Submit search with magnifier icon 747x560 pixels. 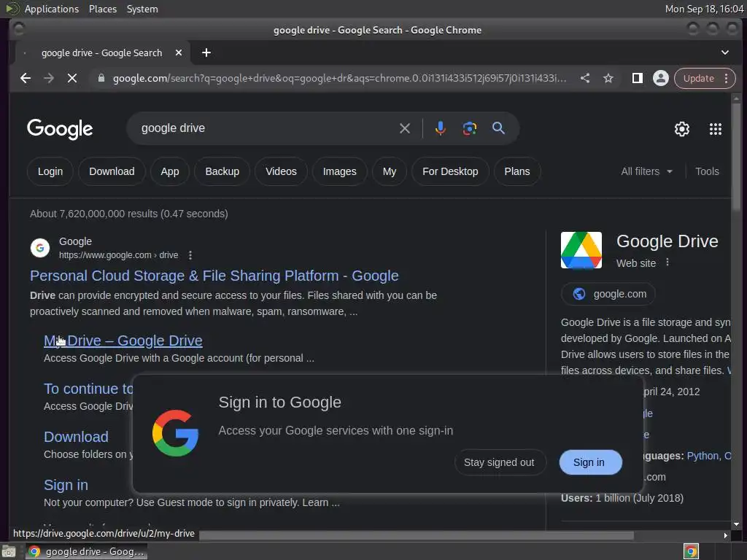point(498,128)
